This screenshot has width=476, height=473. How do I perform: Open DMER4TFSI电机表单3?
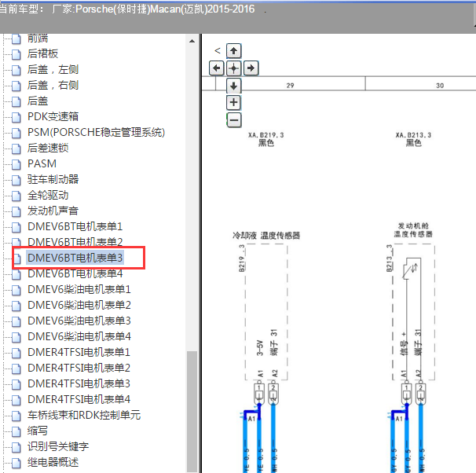[79, 383]
